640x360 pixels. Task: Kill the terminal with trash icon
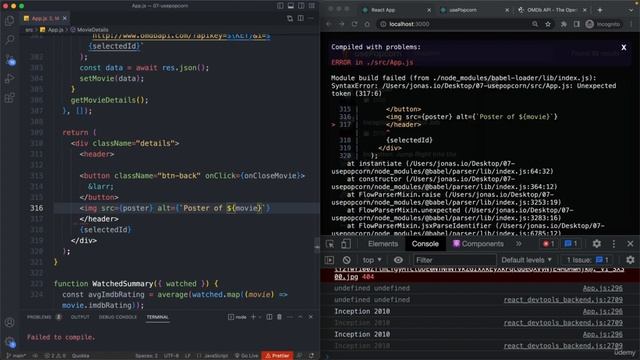[280, 317]
